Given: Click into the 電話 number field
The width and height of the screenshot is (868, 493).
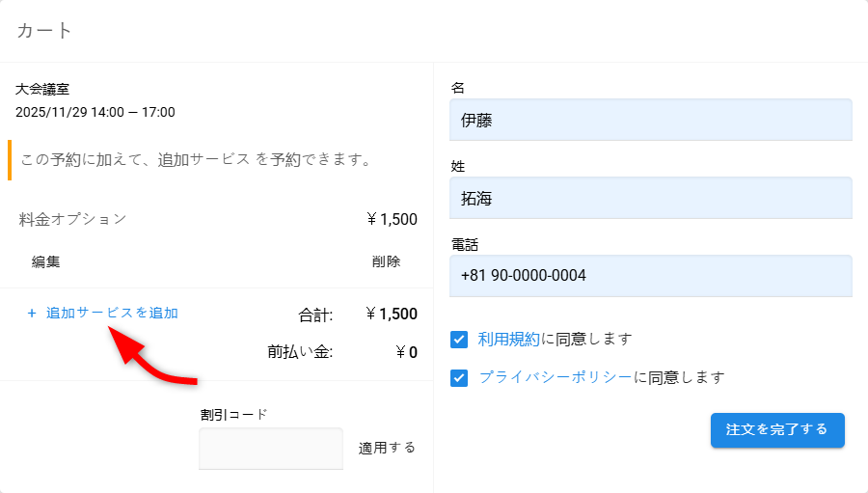Looking at the screenshot, I should click(x=651, y=276).
